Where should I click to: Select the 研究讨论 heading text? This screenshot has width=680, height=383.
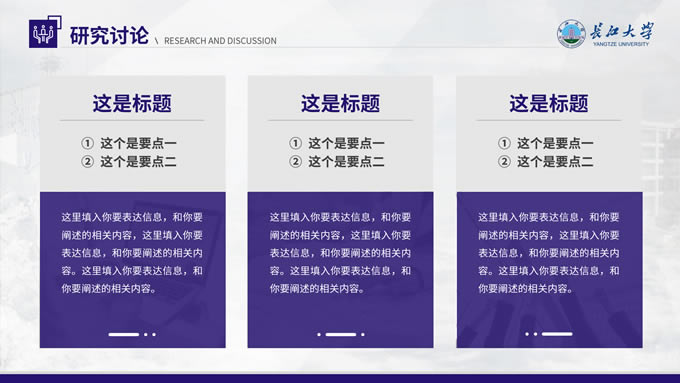pyautogui.click(x=109, y=36)
